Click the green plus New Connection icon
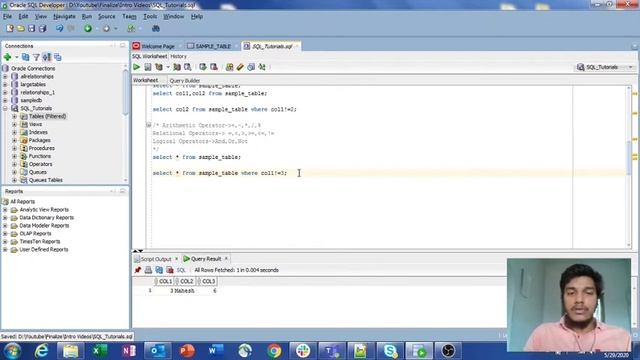Screen dimensions: 640x360 pos(7,57)
